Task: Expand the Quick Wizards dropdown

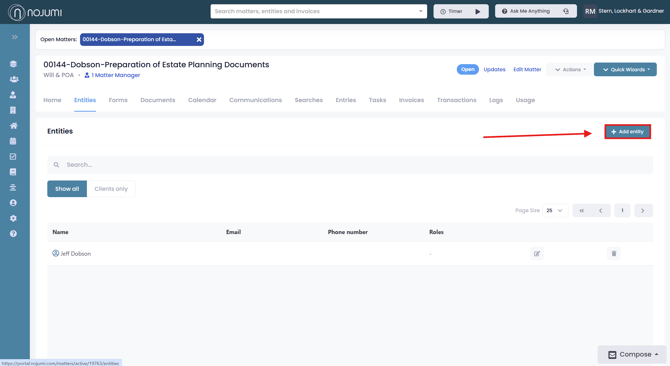Action: pos(625,69)
